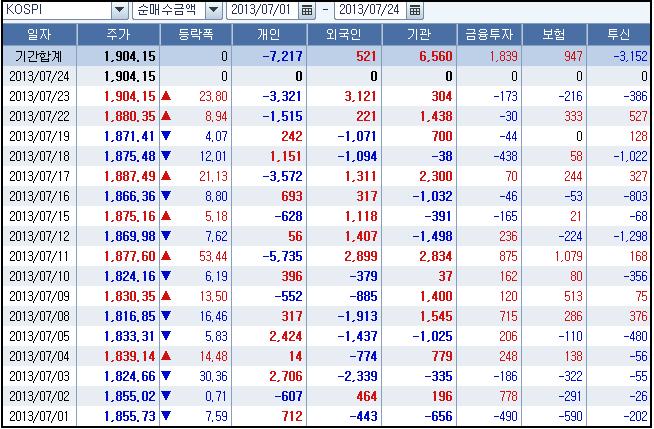Open the end date calendar picker icon

click(x=415, y=10)
